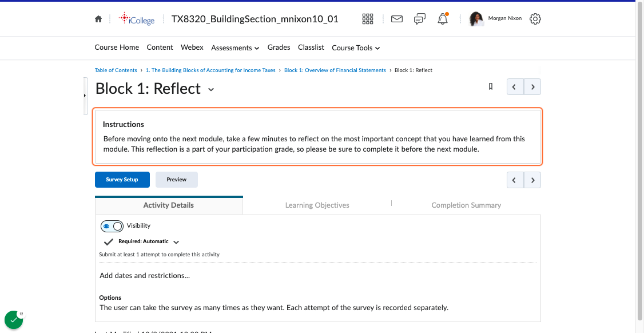This screenshot has height=333, width=644.
Task: Switch to the Learning Objectives tab
Action: click(x=317, y=205)
